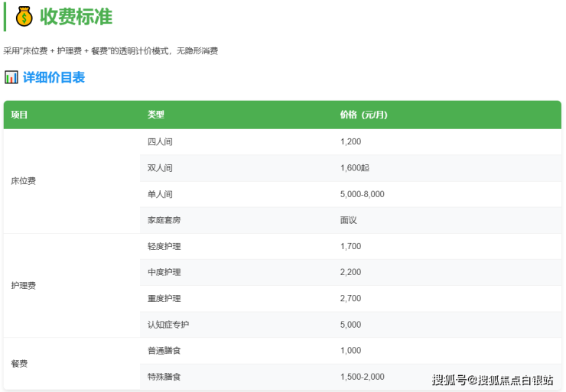Select the 收费标准 heading text
This screenshot has width=566, height=392.
[76, 16]
